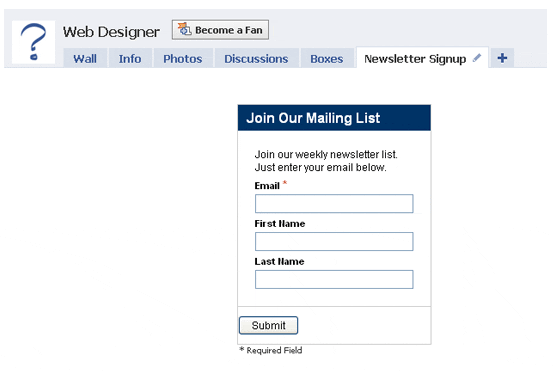Click the question mark profile picture
Image resolution: width=558 pixels, height=371 pixels.
click(x=33, y=42)
